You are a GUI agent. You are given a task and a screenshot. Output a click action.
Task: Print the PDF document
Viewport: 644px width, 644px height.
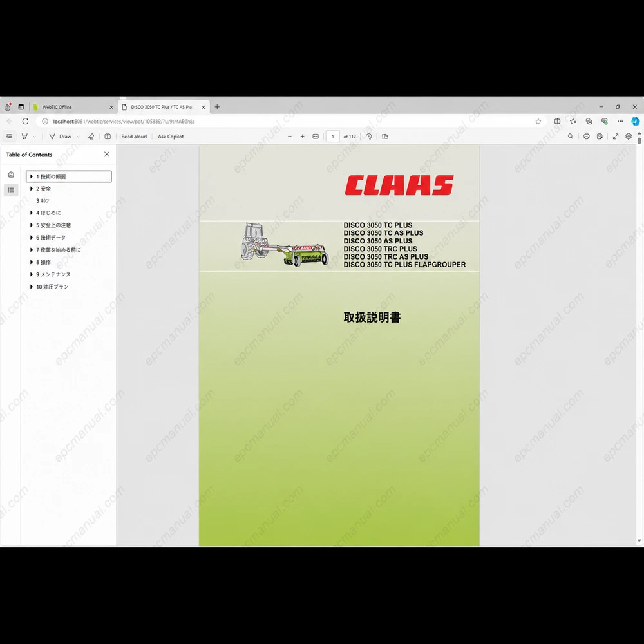click(x=587, y=137)
